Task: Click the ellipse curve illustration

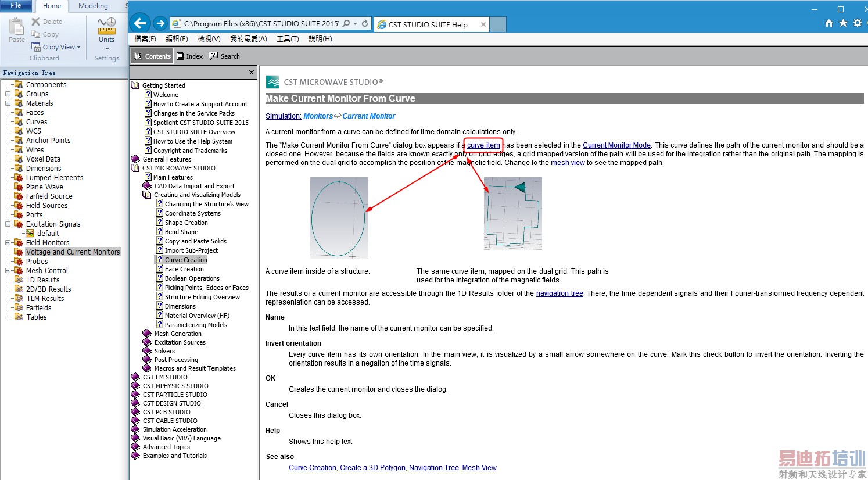Action: (x=339, y=218)
